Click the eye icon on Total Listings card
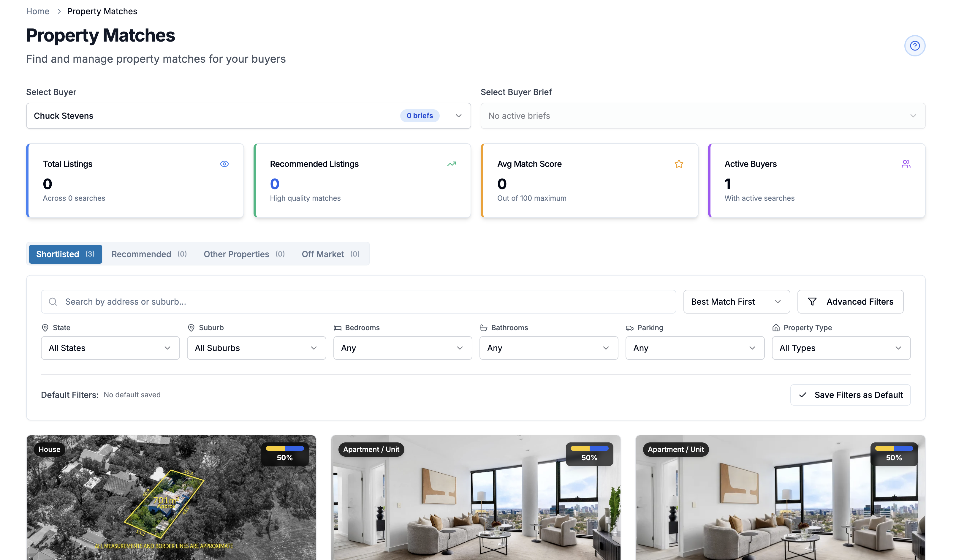The image size is (956, 560). [224, 164]
